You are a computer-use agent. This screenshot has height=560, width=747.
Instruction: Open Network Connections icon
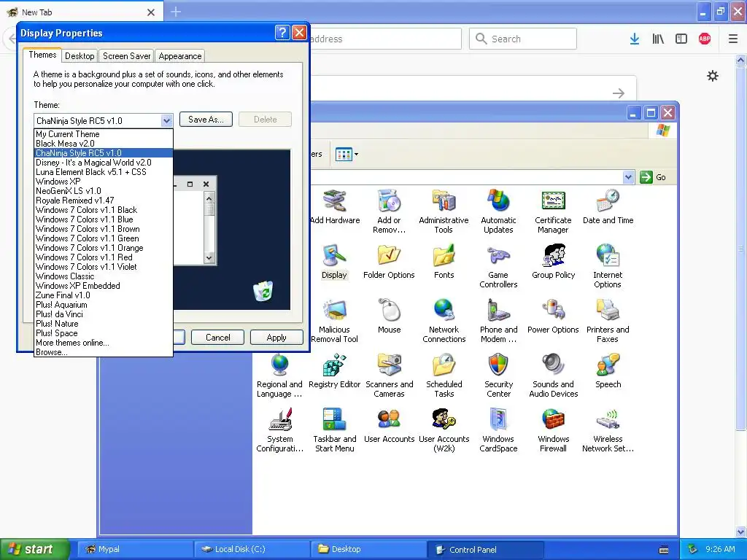tap(444, 321)
